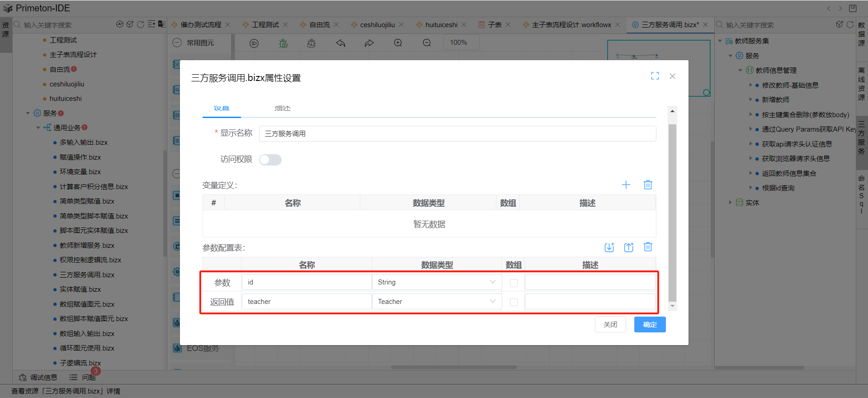The width and height of the screenshot is (868, 398).
Task: Click the 关闭 button
Action: (x=610, y=325)
